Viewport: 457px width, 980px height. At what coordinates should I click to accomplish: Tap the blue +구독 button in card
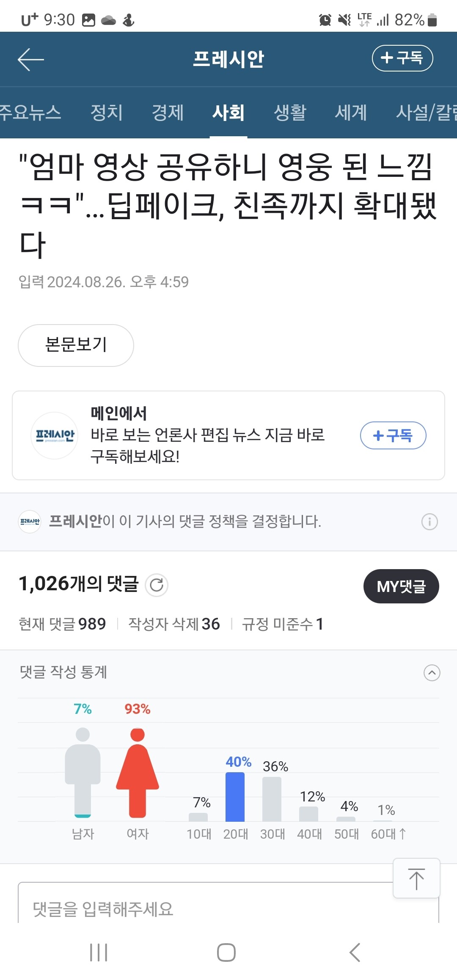click(393, 435)
